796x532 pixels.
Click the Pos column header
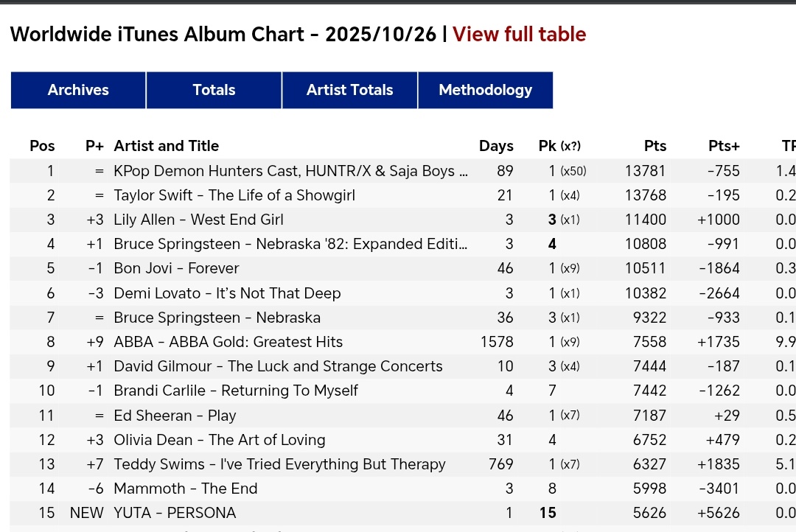(42, 146)
